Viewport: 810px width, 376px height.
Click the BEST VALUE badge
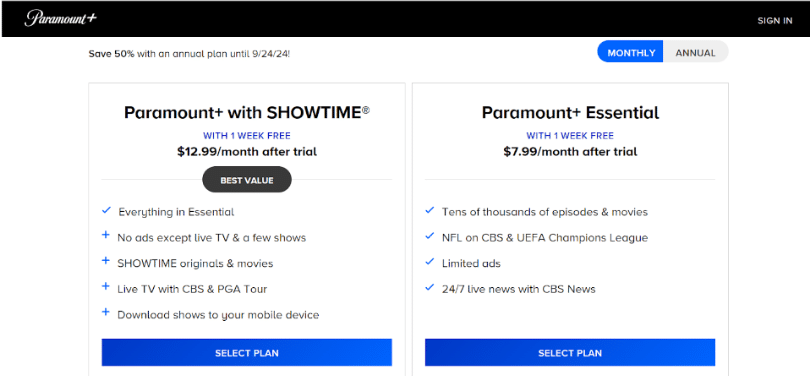[247, 180]
